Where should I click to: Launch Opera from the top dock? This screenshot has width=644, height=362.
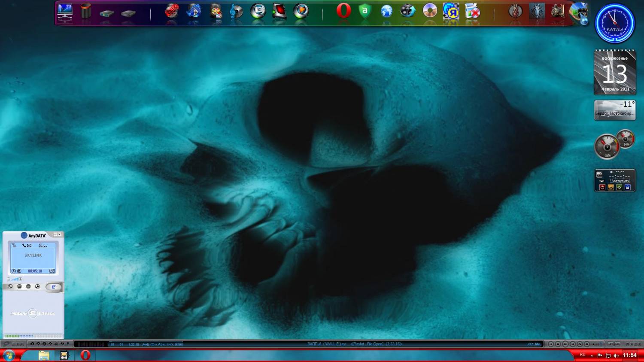pyautogui.click(x=343, y=11)
